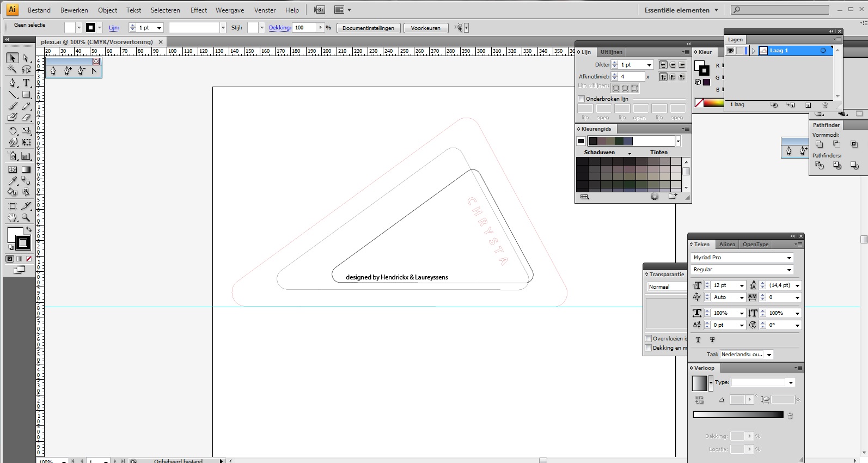Swap fill and stroke colors arrow

[29, 230]
